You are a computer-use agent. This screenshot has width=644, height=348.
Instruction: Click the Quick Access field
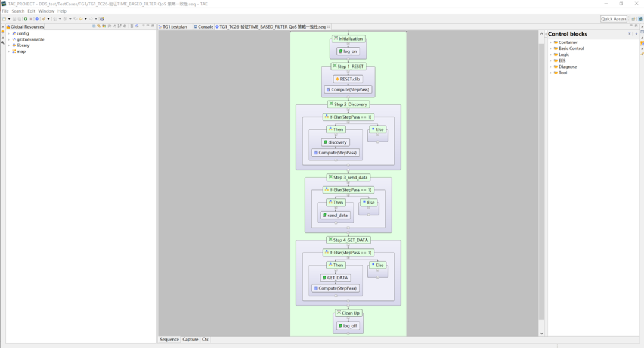coord(614,19)
